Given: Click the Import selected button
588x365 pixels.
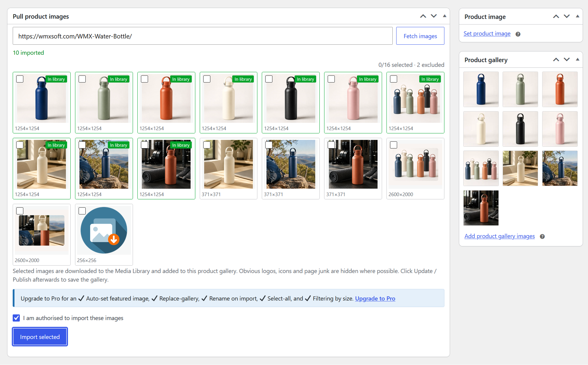Looking at the screenshot, I should (x=40, y=337).
